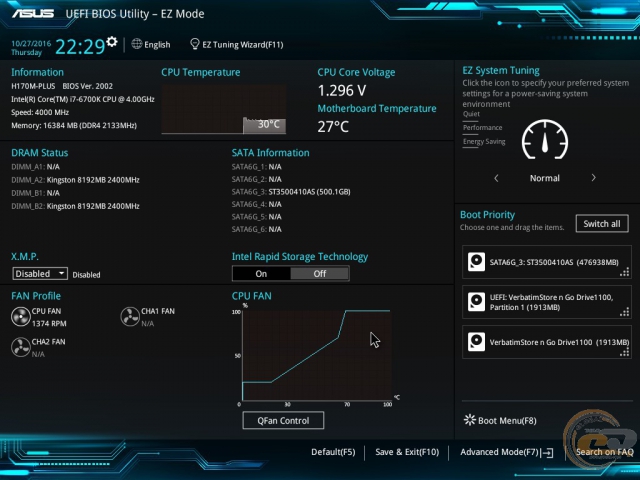Open the time settings gear icon
This screenshot has height=480, width=640.
pos(111,42)
